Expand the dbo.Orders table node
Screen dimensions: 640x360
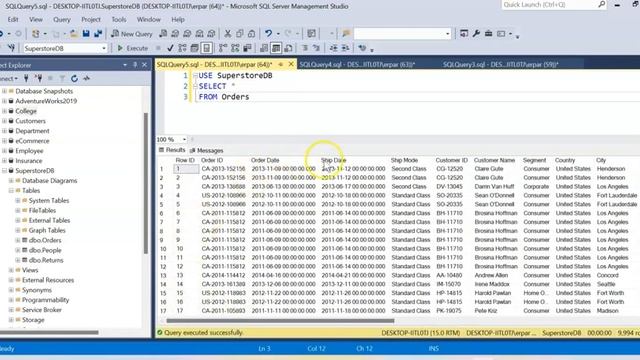click(x=18, y=240)
